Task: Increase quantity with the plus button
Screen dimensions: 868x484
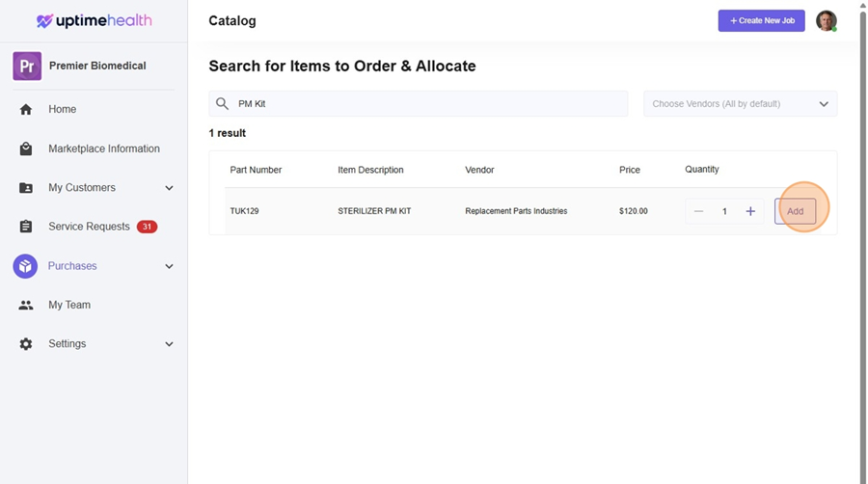Action: point(750,211)
